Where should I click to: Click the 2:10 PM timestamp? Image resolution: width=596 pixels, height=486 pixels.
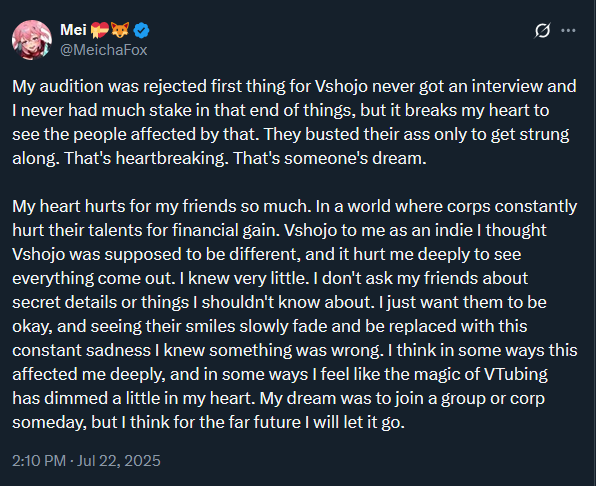pyautogui.click(x=39, y=461)
